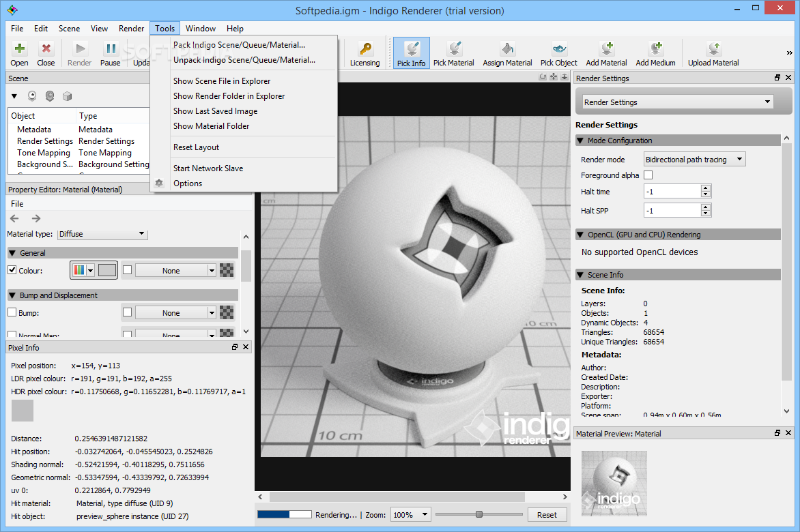Open the Render Settings selector dropdown

tap(678, 102)
